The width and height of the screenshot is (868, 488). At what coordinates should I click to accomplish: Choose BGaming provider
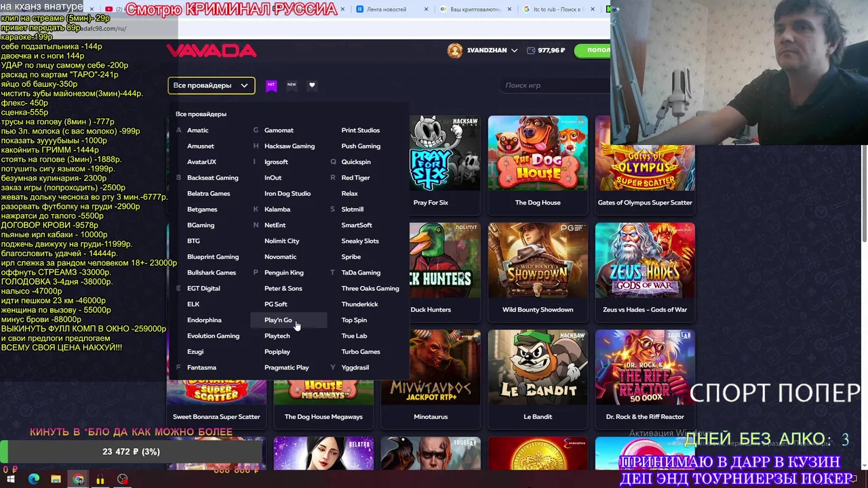[x=200, y=225]
